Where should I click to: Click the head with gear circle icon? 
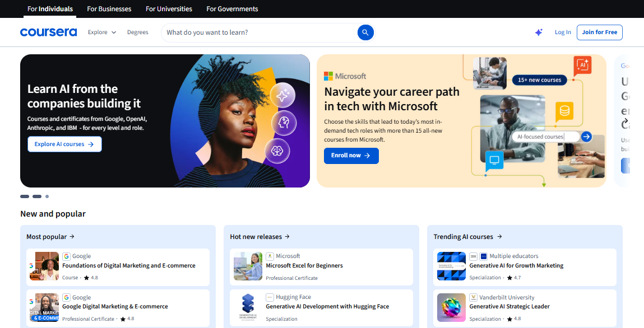[284, 123]
